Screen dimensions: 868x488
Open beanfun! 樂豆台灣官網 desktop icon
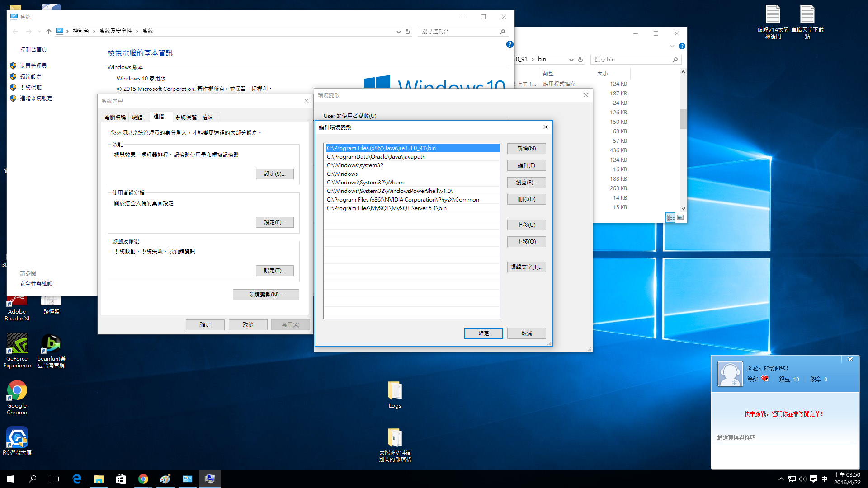(51, 351)
